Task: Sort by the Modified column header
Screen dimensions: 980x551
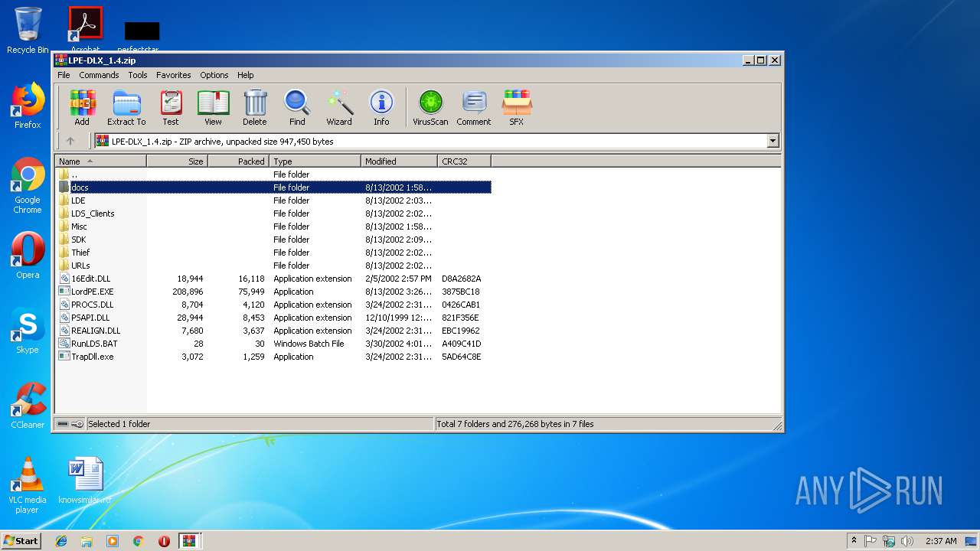Action: click(x=399, y=161)
